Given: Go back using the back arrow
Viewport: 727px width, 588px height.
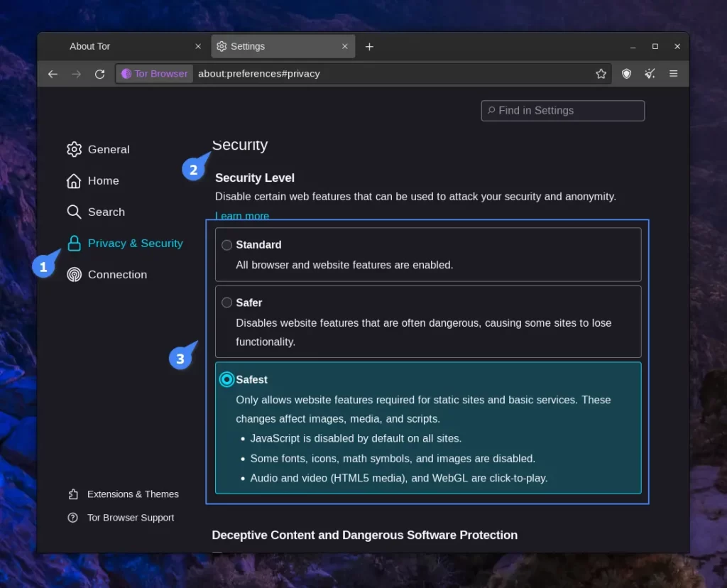Looking at the screenshot, I should [53, 74].
